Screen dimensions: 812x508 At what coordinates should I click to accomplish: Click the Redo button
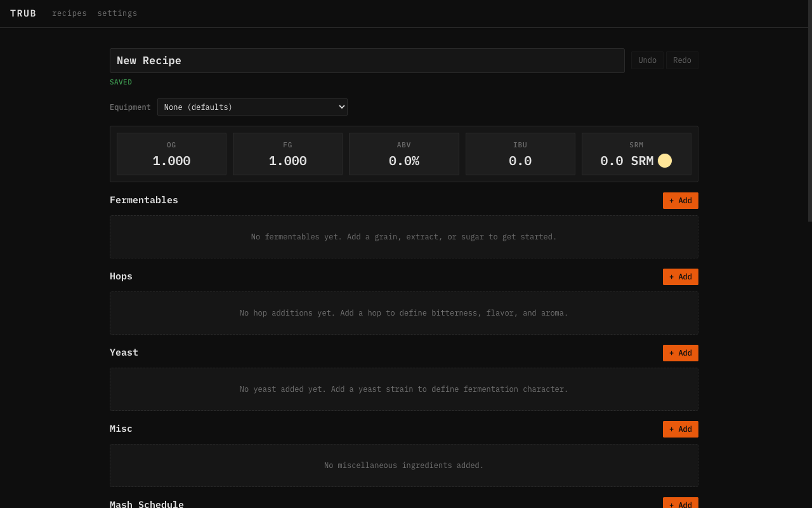[x=682, y=60]
